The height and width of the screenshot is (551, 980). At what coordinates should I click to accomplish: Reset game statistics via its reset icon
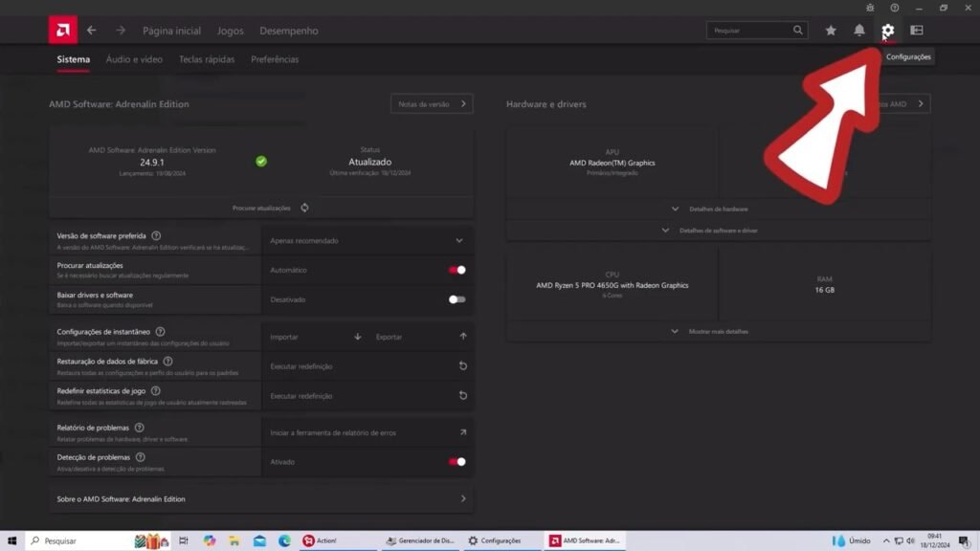[x=463, y=395]
